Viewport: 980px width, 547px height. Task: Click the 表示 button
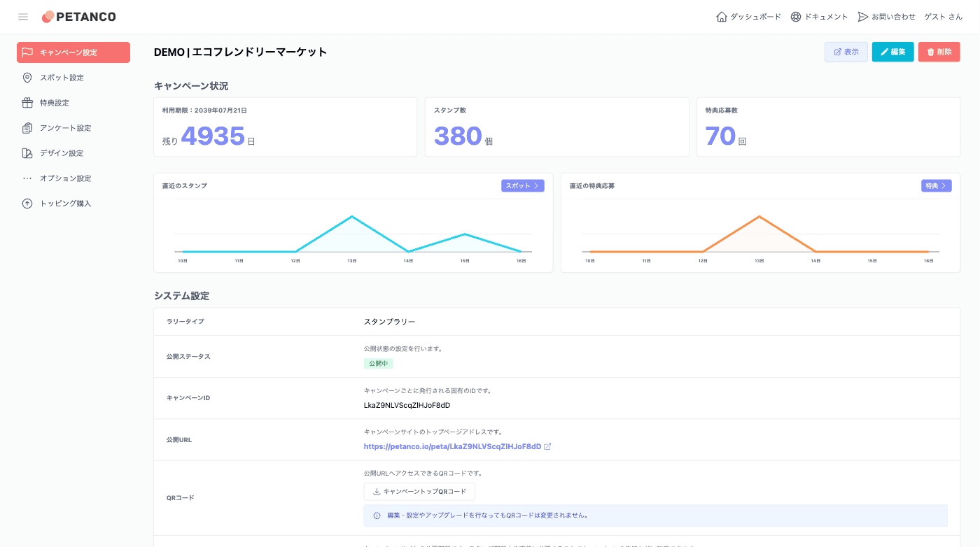click(846, 52)
